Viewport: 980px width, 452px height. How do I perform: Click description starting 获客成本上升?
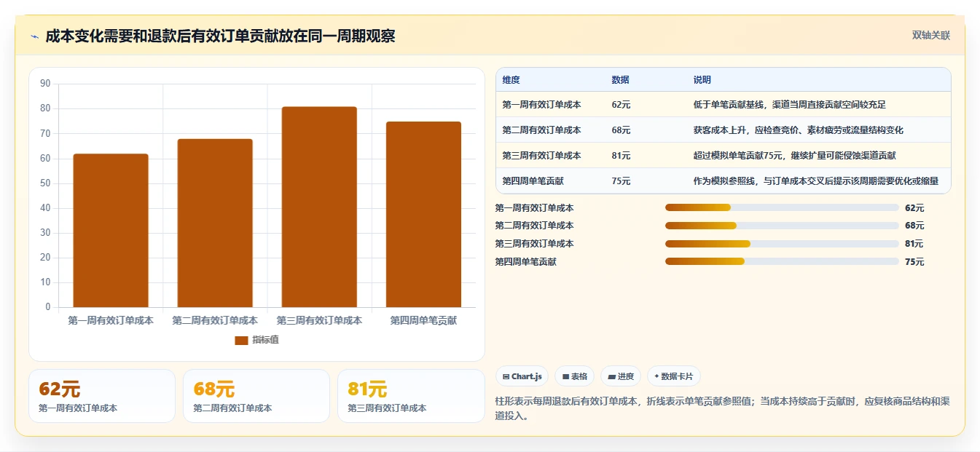click(x=799, y=130)
